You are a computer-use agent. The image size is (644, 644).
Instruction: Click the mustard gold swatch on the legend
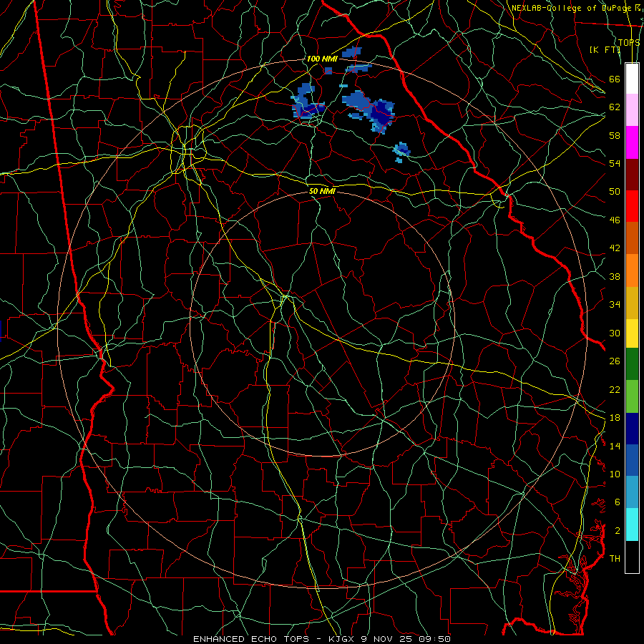[632, 303]
